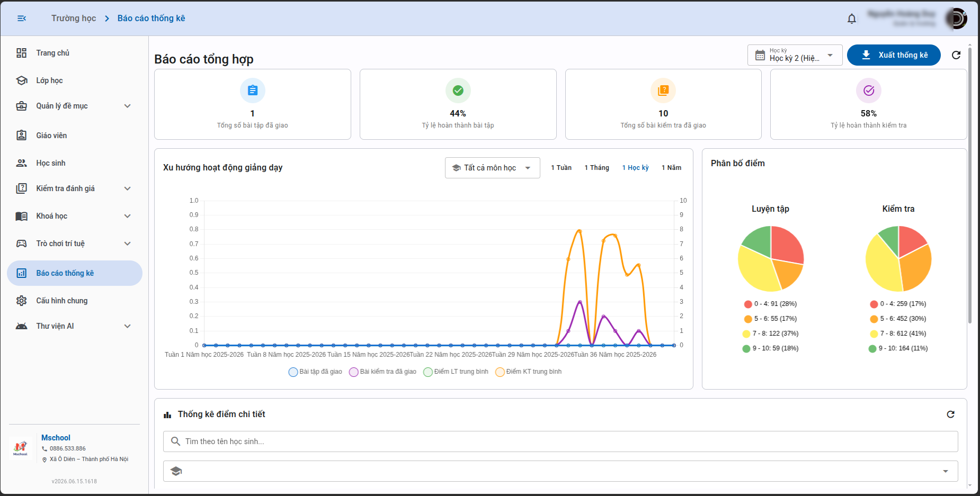Click version text v2026.06.15.1618

coord(74,482)
